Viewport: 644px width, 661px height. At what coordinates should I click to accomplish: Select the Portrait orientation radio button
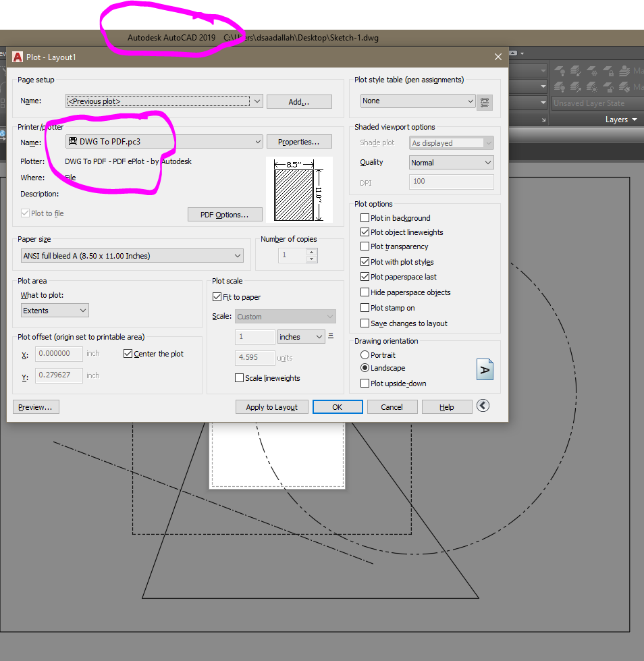pos(365,354)
